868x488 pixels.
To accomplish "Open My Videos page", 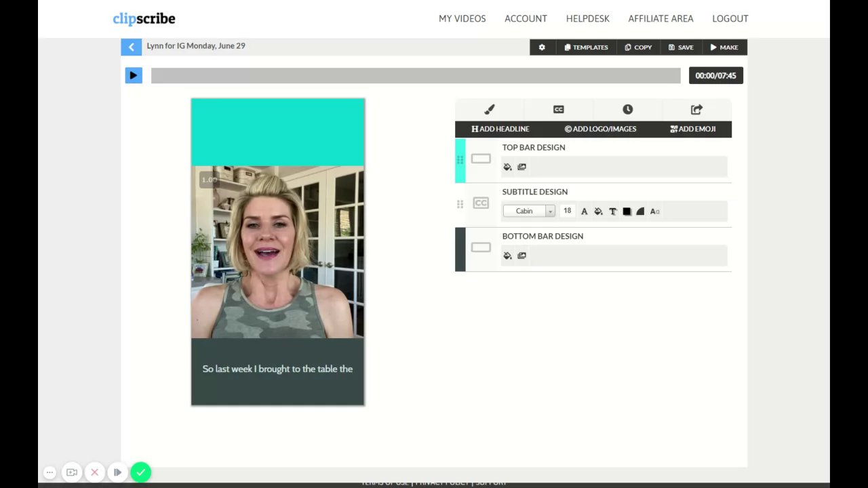I will pos(462,19).
